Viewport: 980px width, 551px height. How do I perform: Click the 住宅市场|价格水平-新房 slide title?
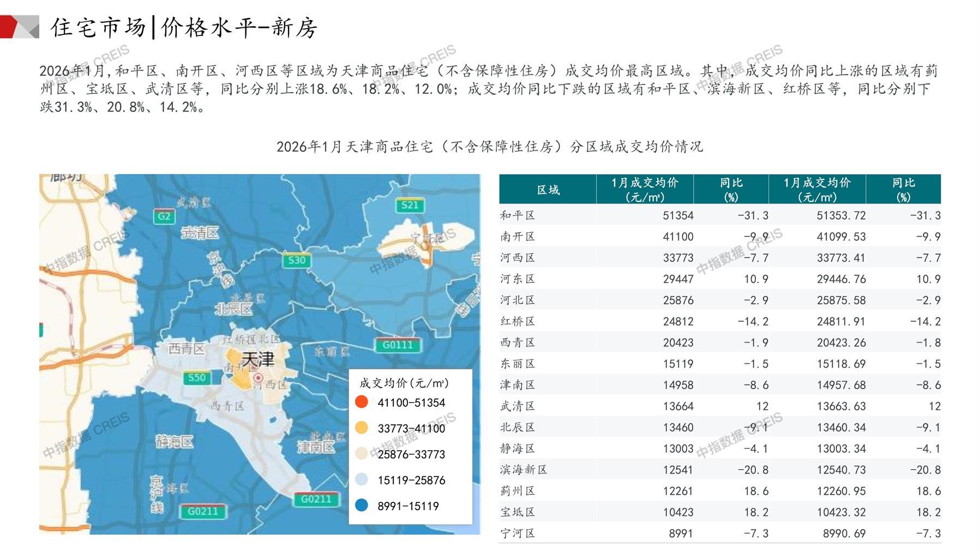tap(184, 27)
